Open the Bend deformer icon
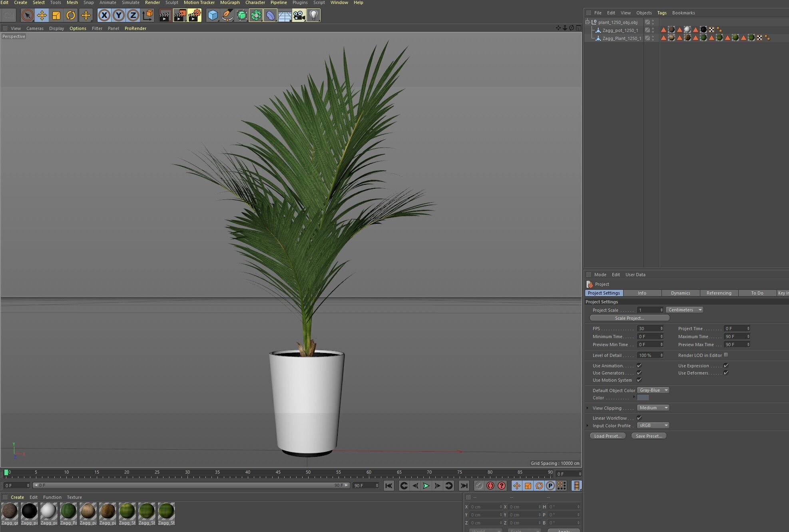The image size is (789, 532). pos(271,16)
